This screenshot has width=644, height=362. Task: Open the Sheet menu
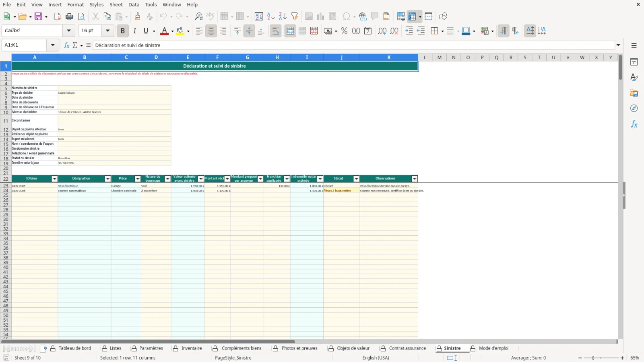(116, 4)
